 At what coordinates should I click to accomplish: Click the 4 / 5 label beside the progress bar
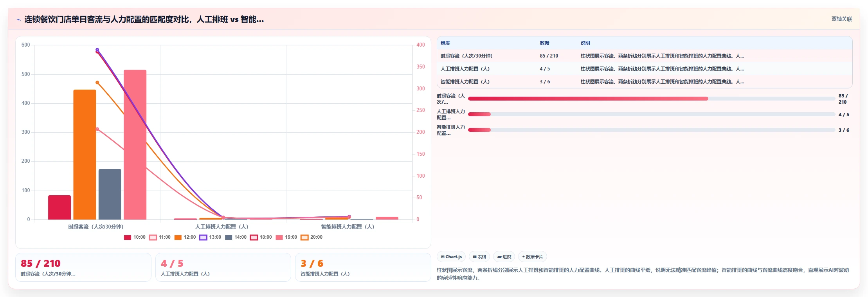click(x=844, y=115)
